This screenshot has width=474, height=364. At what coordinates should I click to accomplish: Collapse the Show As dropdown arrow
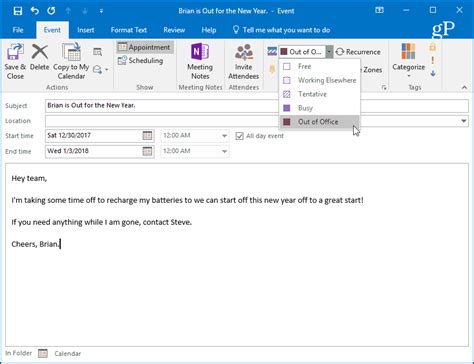tap(329, 52)
